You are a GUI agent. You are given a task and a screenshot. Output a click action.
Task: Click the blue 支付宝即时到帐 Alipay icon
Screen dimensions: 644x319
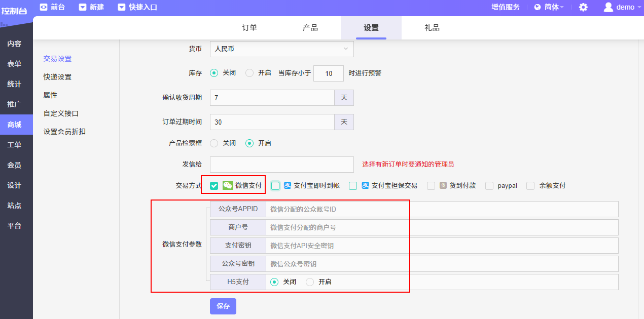[x=288, y=185]
